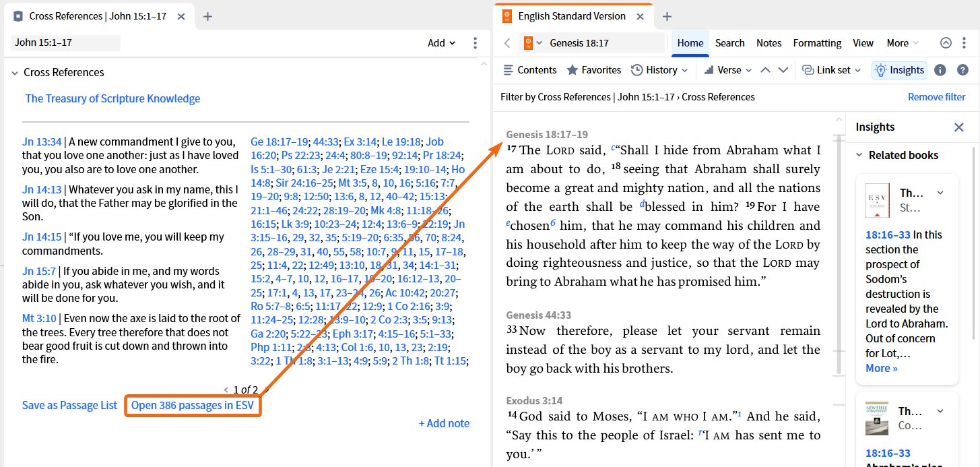Image resolution: width=980 pixels, height=467 pixels.
Task: Collapse the Related books section
Action: pos(859,155)
